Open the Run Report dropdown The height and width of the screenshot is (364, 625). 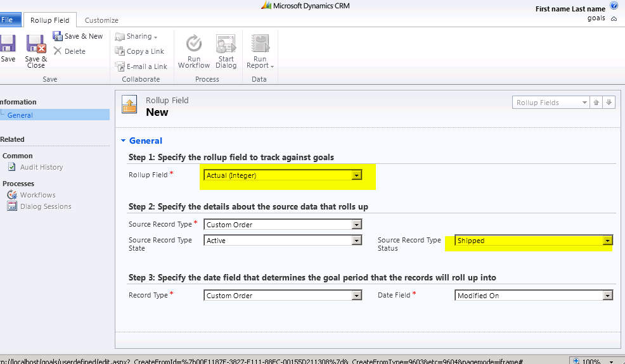pyautogui.click(x=260, y=52)
